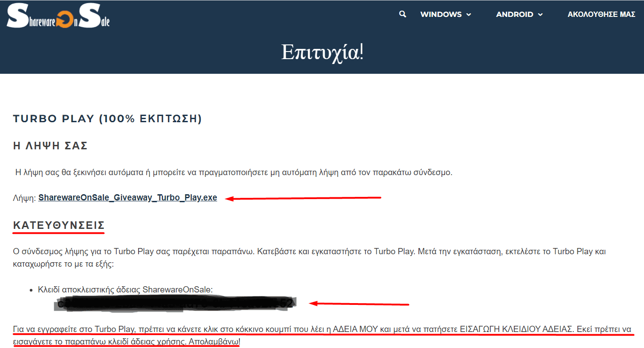Click the Λήψη: label

(24, 198)
